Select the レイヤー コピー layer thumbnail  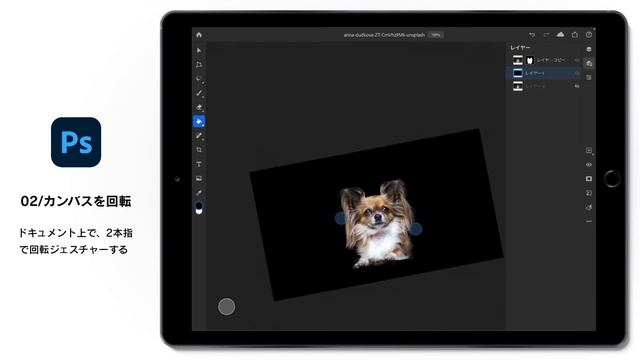(518, 60)
